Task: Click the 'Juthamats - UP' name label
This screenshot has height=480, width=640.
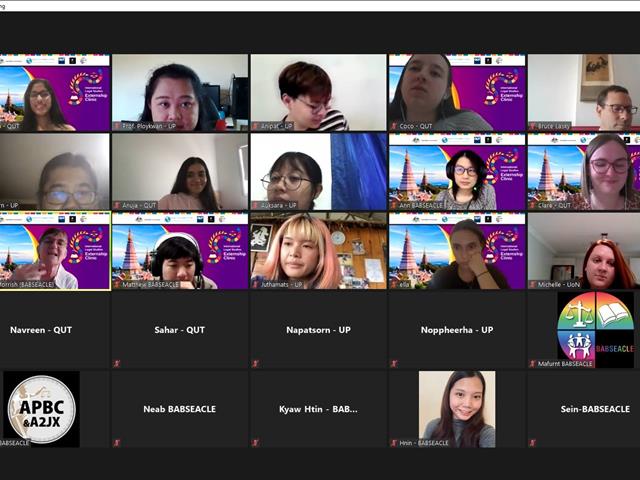Action: click(281, 284)
